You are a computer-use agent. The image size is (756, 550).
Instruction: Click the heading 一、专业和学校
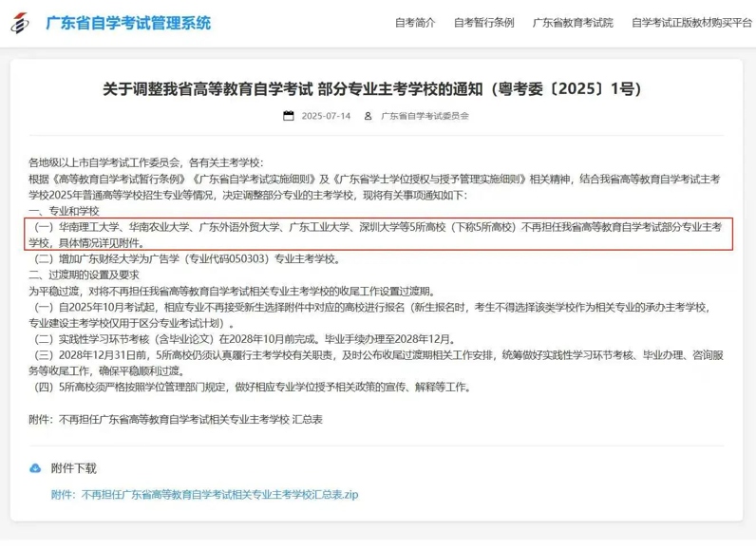[64, 211]
